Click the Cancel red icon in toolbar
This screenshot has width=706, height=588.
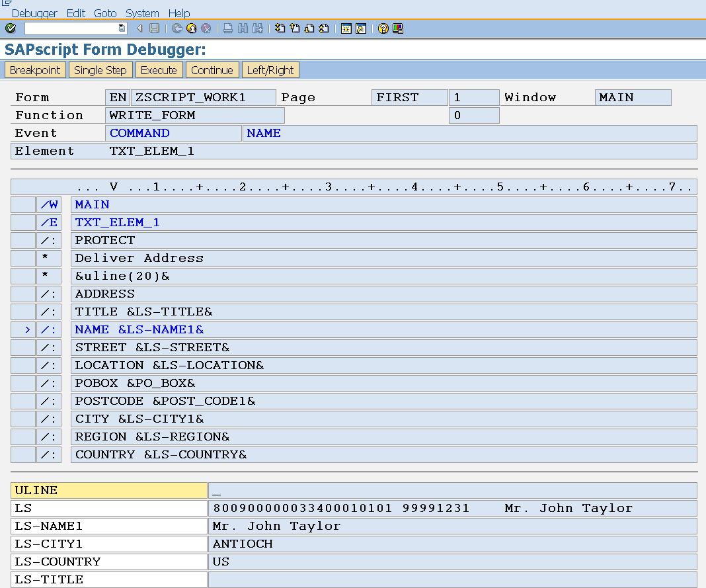(206, 28)
